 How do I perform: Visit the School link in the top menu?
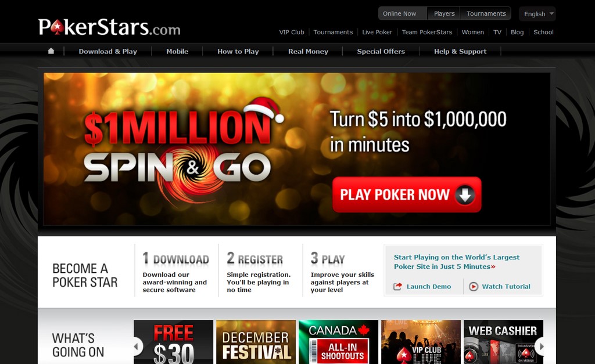[543, 33]
